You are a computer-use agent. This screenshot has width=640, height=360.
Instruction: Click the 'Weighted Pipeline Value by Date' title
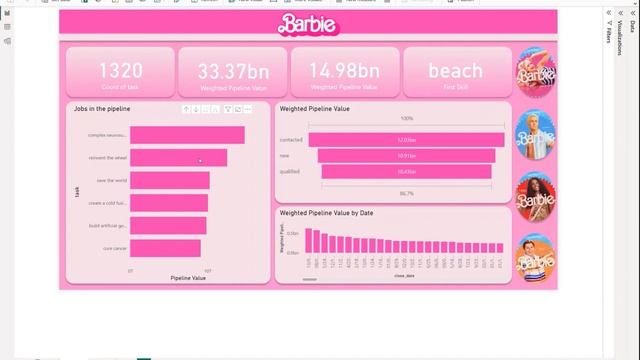(x=326, y=213)
